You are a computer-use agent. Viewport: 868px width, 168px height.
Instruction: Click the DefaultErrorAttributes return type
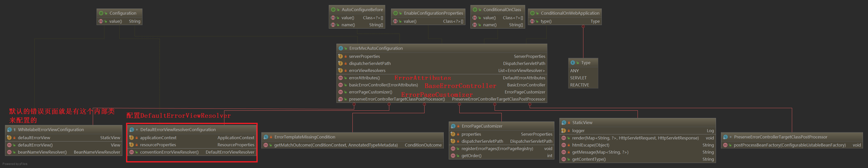(x=524, y=78)
